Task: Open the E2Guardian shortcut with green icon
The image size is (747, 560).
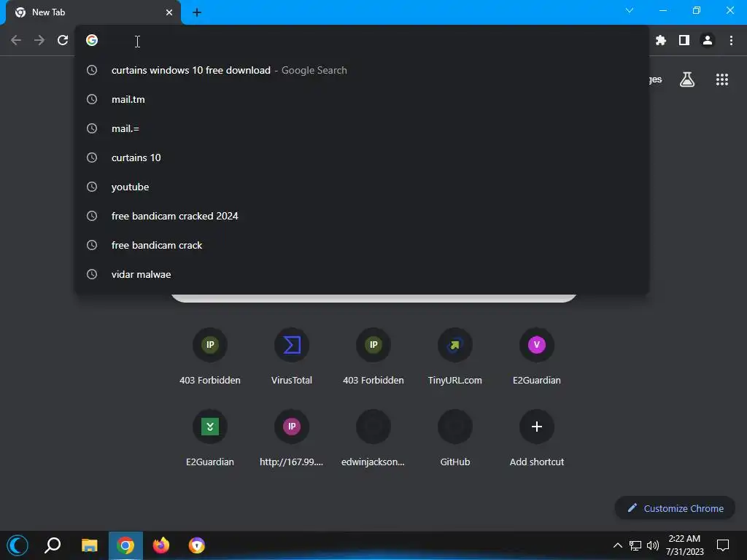Action: click(210, 438)
